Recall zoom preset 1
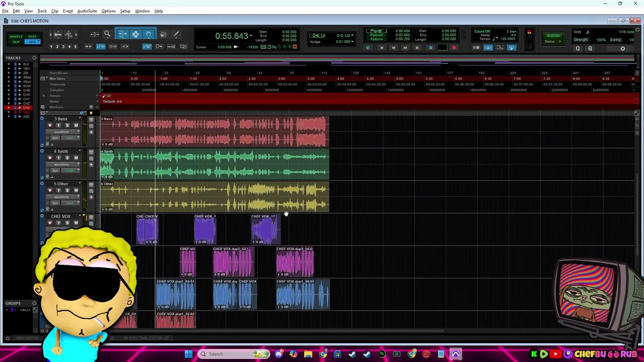644x362 pixels. click(x=51, y=47)
